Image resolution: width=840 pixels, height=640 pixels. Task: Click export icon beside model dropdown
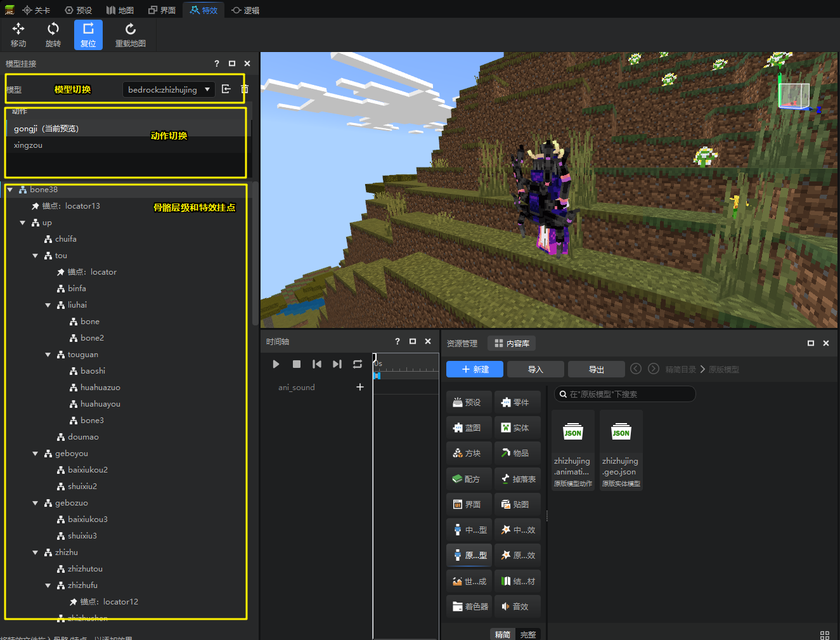tap(226, 89)
